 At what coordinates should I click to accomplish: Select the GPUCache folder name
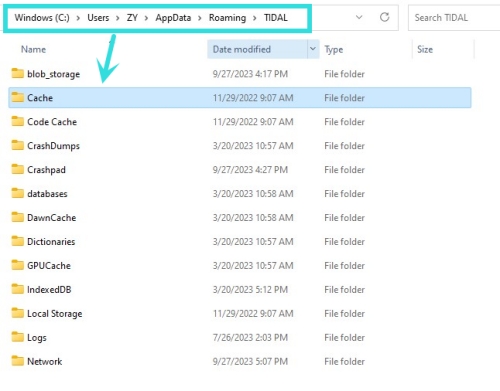tap(49, 266)
